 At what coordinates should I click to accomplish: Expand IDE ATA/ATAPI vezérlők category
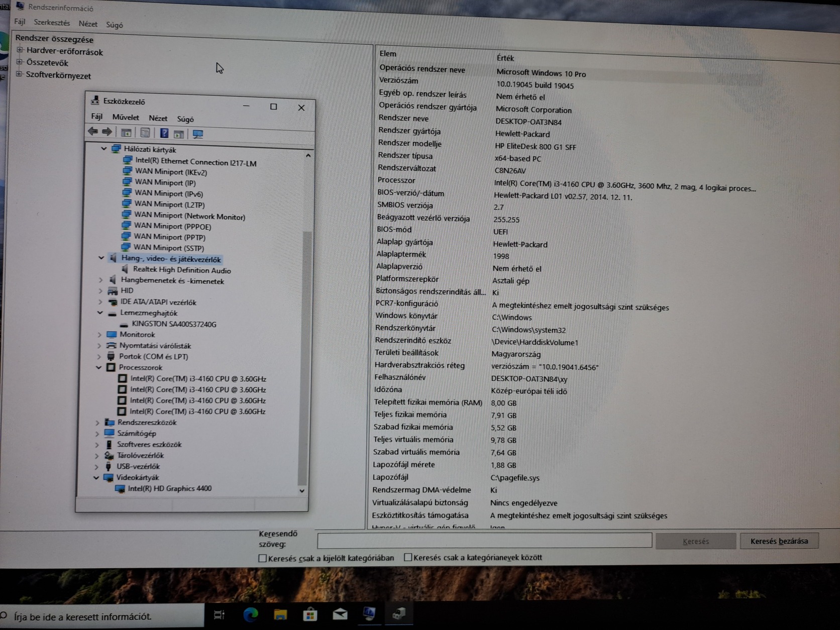pos(100,302)
